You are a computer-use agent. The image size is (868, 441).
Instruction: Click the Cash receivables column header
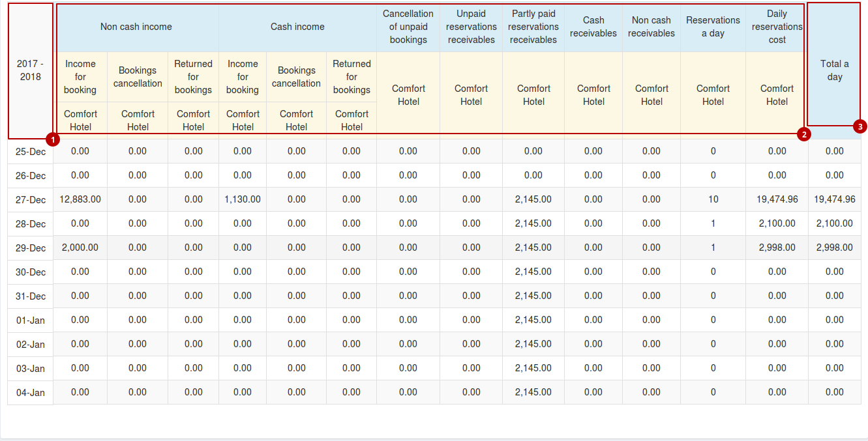[593, 27]
